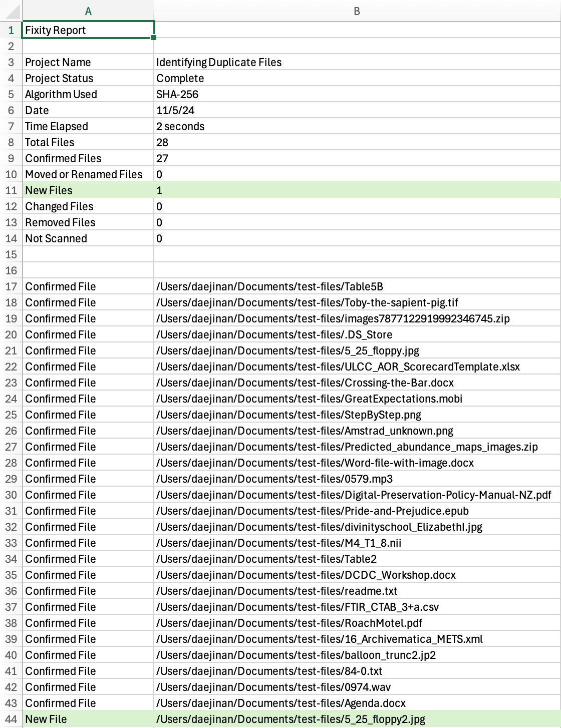Click the Toby-the-sapient-pig.tif path cell

[x=357, y=302]
